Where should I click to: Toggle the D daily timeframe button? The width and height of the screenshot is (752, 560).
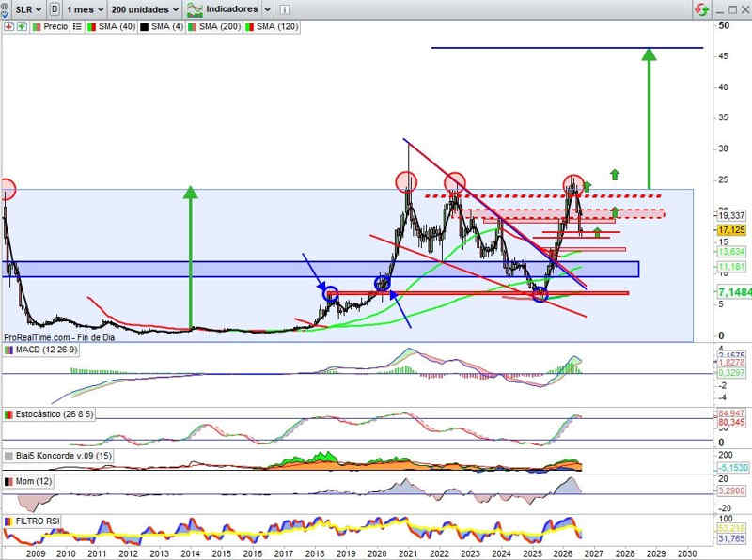(55, 9)
